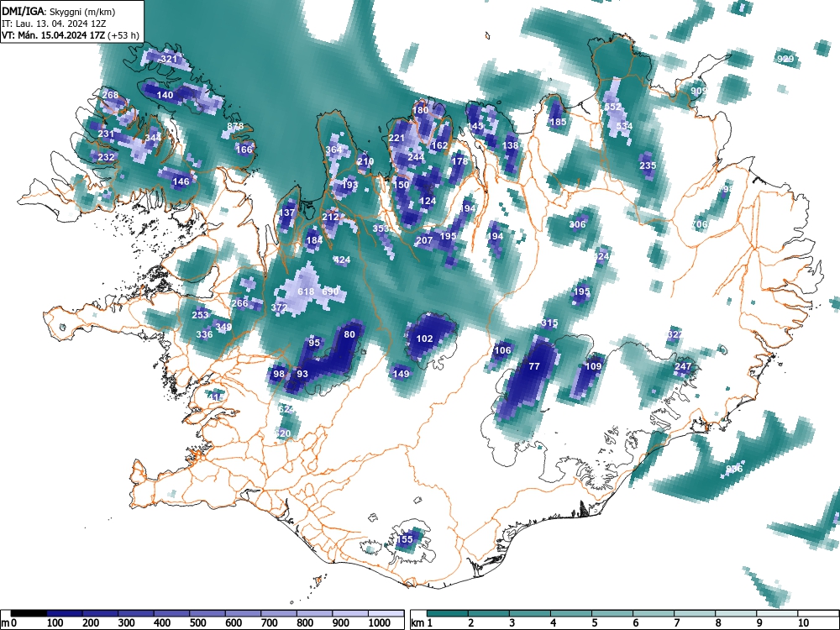Click the visibility value 149 on the map
This screenshot has height=630, width=840.
(401, 374)
